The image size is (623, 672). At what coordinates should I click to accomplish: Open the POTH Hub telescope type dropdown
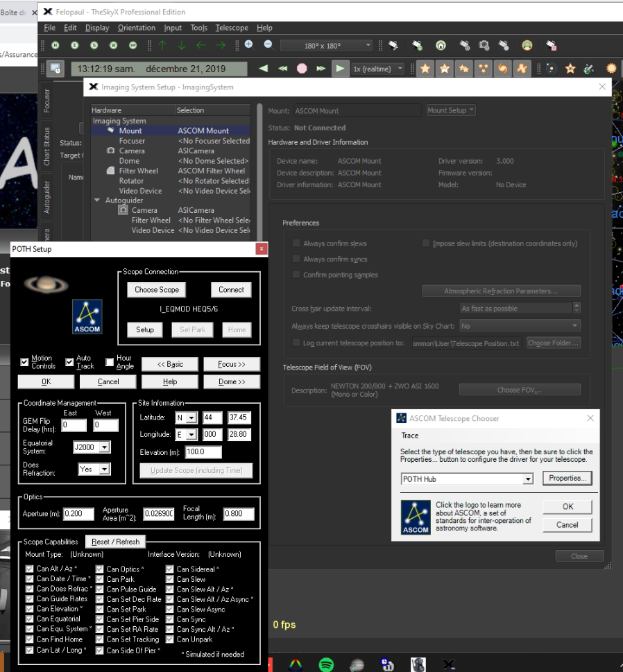528,479
